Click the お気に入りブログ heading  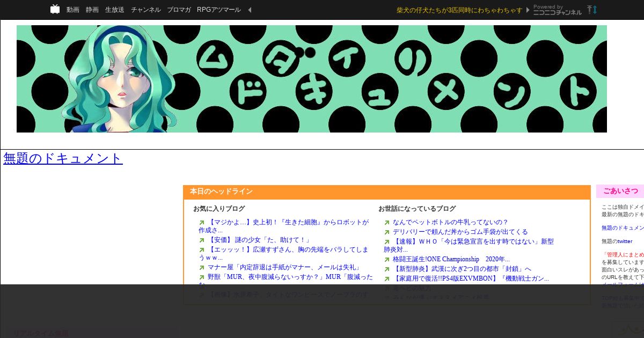(x=219, y=209)
